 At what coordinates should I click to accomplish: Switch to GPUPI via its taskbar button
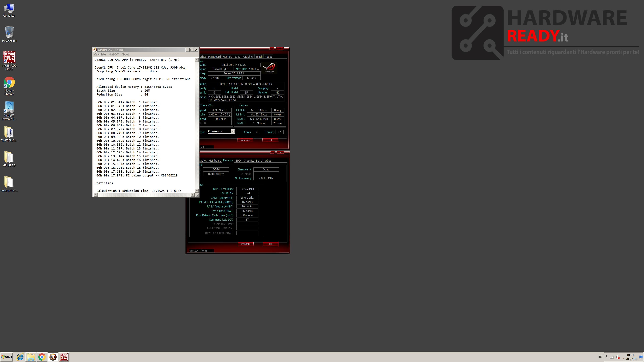click(x=53, y=357)
